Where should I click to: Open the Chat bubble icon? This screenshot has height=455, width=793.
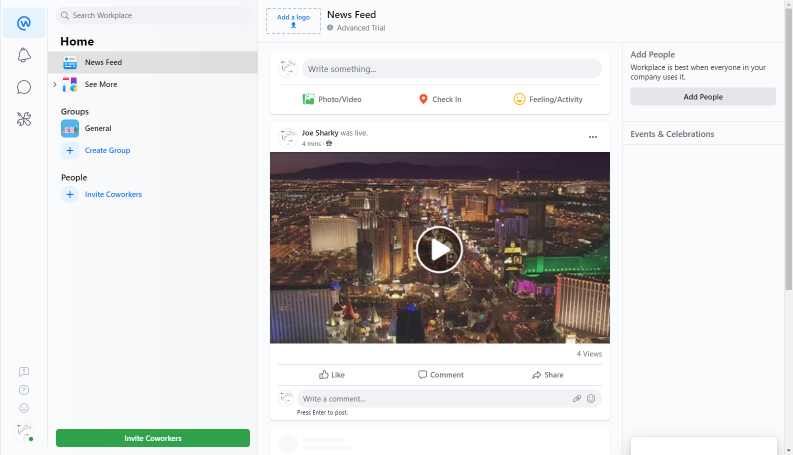[x=24, y=87]
